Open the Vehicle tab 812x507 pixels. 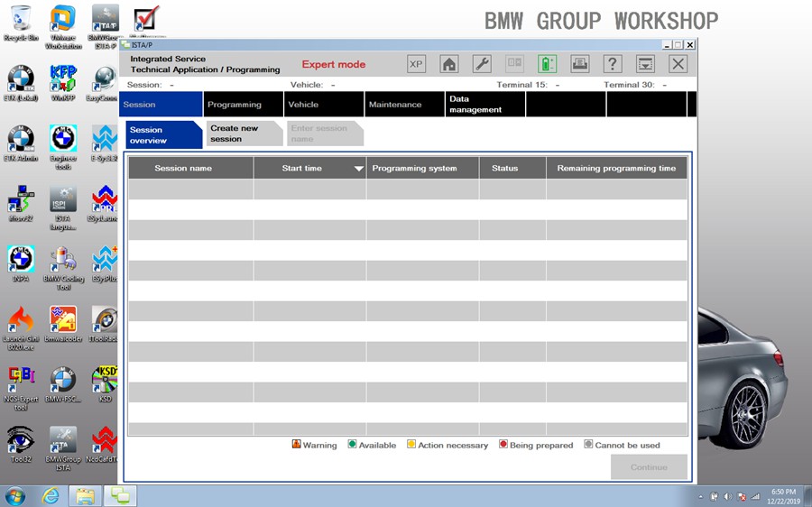(x=324, y=104)
